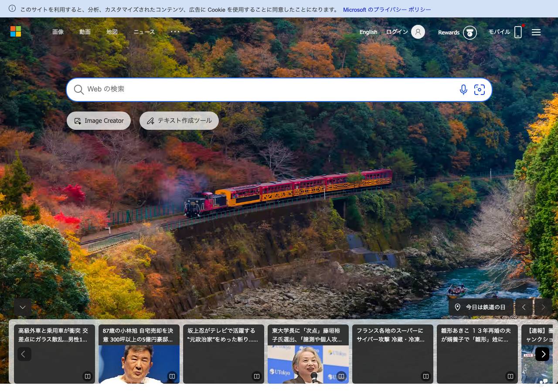Open headline フランス各地のスーパーにサイバー攻撃

pyautogui.click(x=391, y=335)
